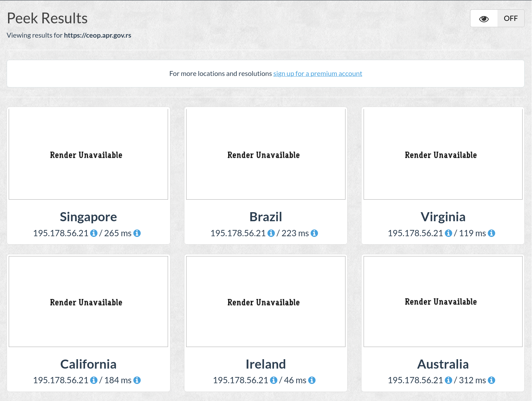Screen dimensions: 532x401
Task: Click info icon next to 184 ms
Action: click(137, 380)
